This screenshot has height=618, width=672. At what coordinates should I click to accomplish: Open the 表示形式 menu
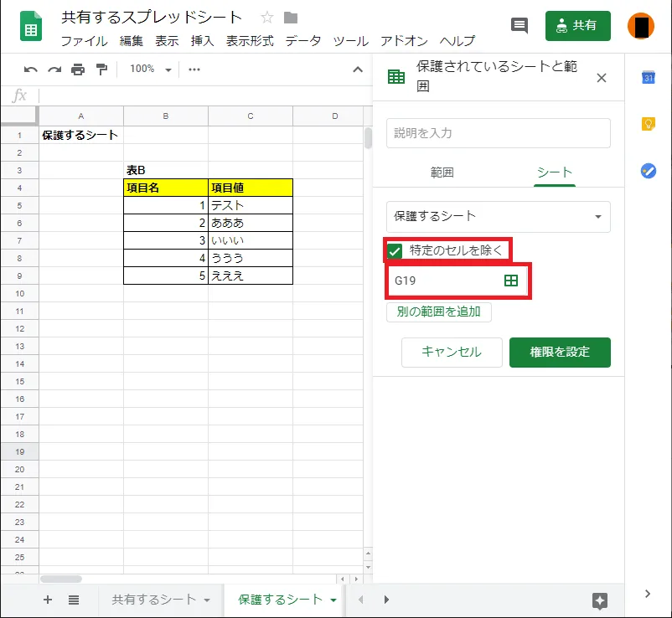pyautogui.click(x=250, y=41)
